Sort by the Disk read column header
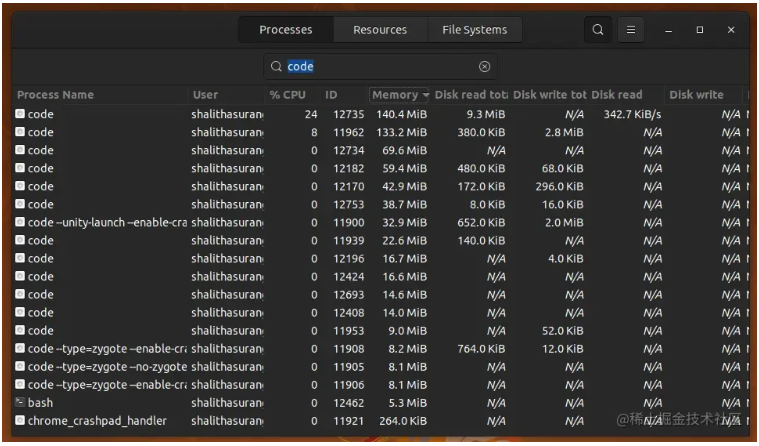The width and height of the screenshot is (759, 446). [x=626, y=95]
